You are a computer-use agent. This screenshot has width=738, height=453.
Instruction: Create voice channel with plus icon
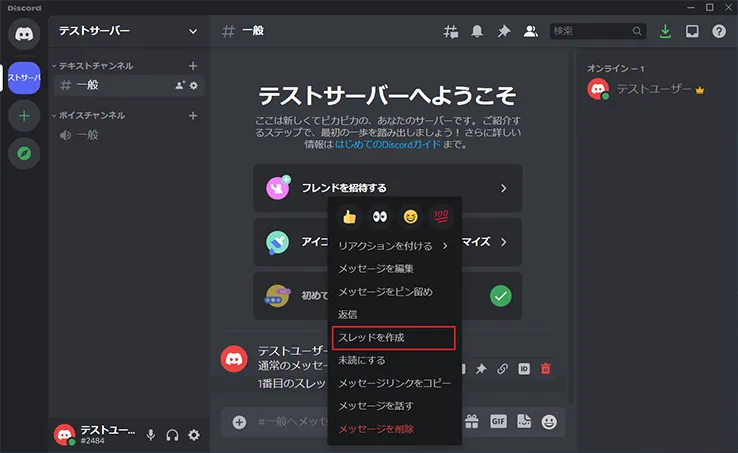point(193,115)
